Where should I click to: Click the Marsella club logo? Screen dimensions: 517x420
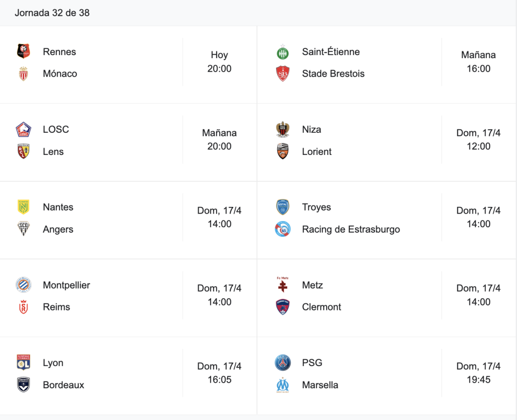[283, 385]
